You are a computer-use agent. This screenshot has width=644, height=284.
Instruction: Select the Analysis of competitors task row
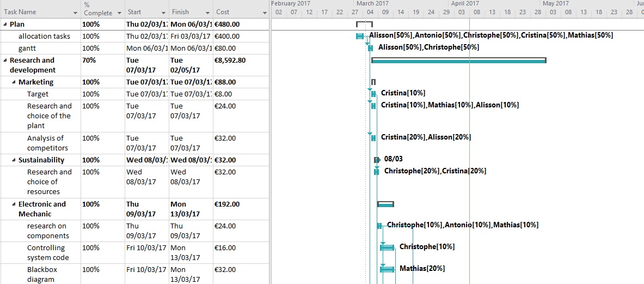[134, 143]
